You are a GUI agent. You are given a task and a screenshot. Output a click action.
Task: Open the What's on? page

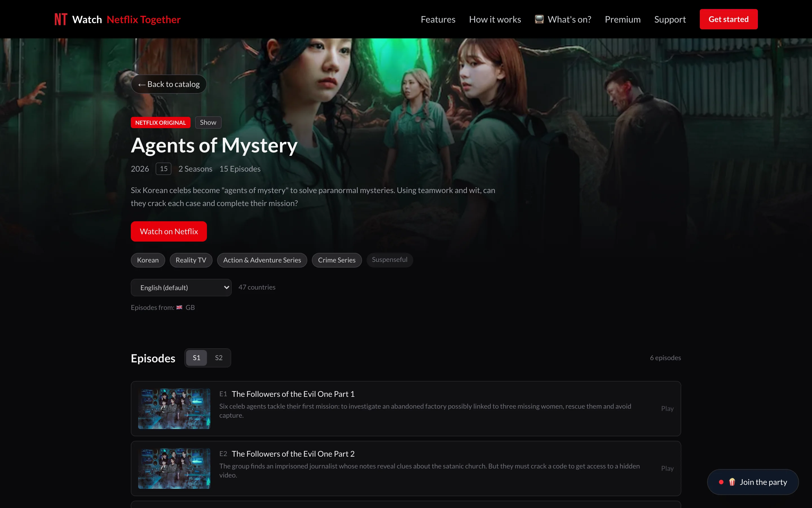563,19
